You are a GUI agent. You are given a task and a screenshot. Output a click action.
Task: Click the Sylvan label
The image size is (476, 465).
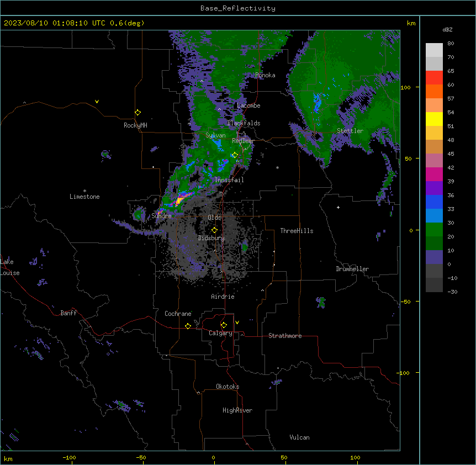click(215, 135)
